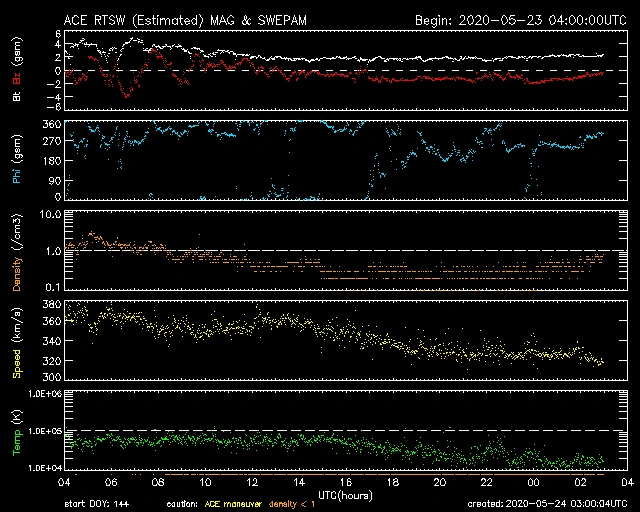The width and height of the screenshot is (640, 512).
Task: Select the start DOY: 144 text
Action: tap(97, 502)
